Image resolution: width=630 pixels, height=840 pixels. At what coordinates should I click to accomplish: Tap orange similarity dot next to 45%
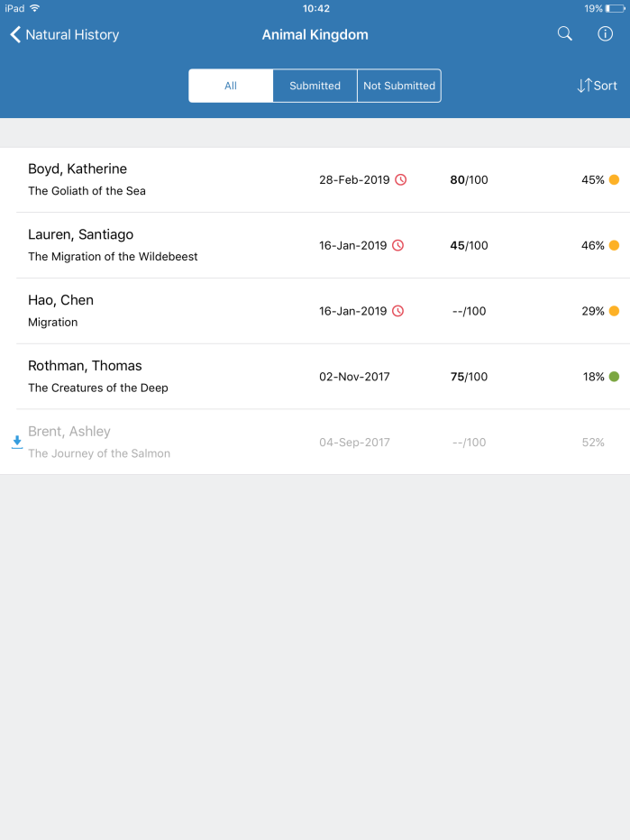coord(615,180)
